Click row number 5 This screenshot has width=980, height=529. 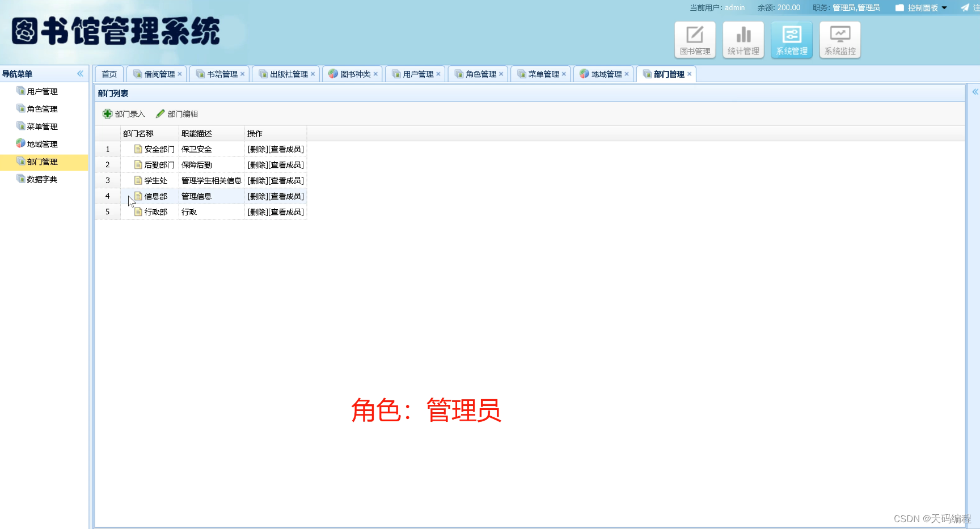tap(107, 212)
